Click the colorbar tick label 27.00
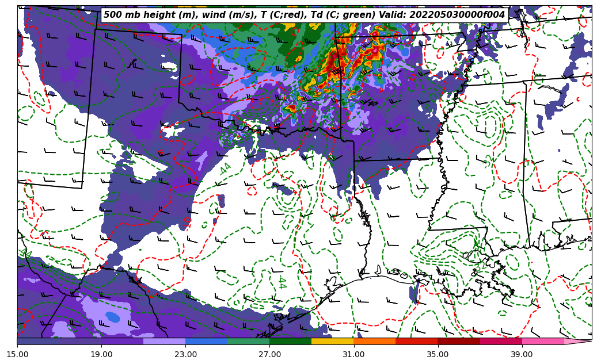Image resolution: width=597 pixels, height=364 pixels. point(269,354)
